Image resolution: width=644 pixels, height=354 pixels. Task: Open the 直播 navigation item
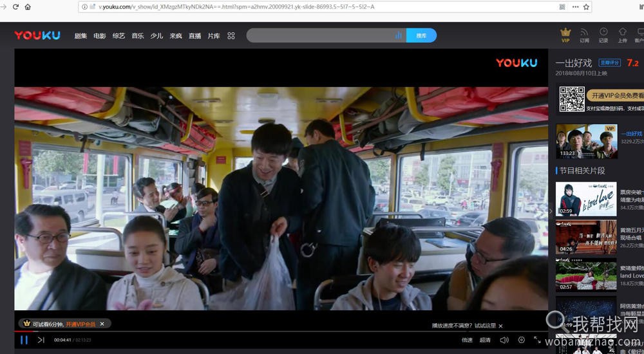[x=194, y=36]
